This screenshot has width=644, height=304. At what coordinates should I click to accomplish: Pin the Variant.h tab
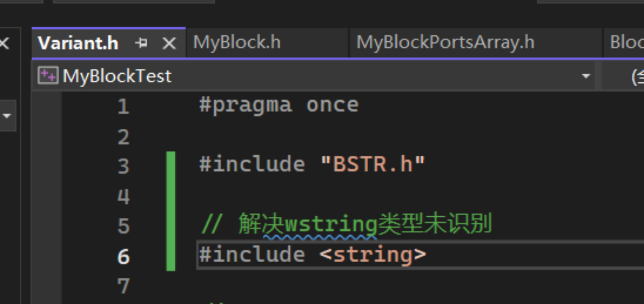tap(141, 43)
